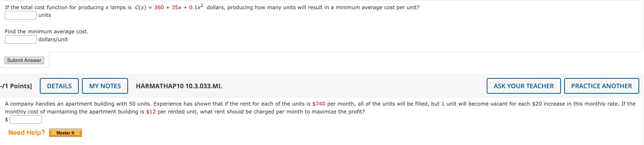This screenshot has width=644, height=145.
Task: Click the dollars/unit answer input field
Action: [x=21, y=39]
